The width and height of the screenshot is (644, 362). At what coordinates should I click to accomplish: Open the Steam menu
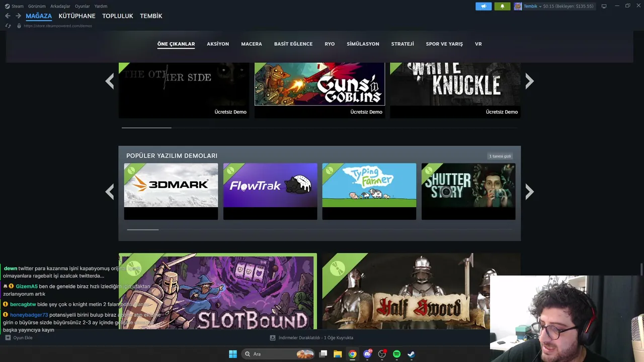click(x=18, y=6)
